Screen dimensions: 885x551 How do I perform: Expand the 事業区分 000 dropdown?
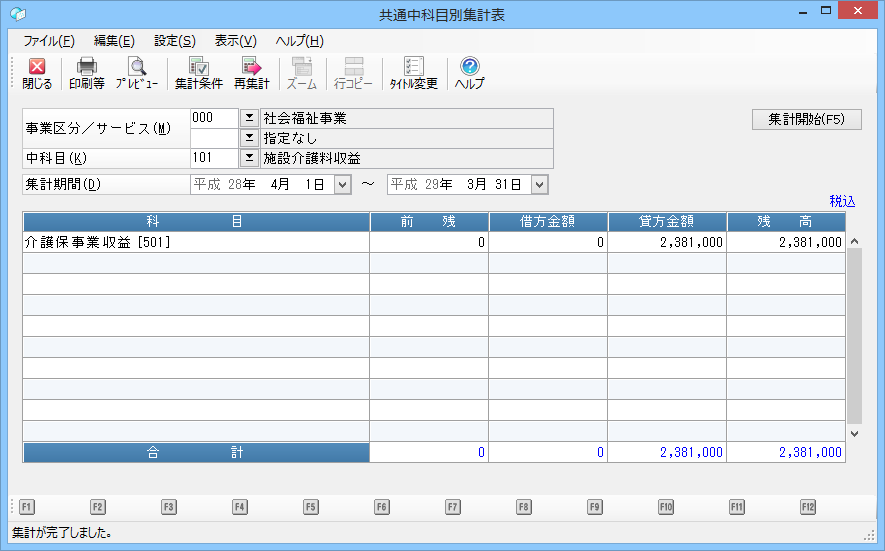[249, 118]
